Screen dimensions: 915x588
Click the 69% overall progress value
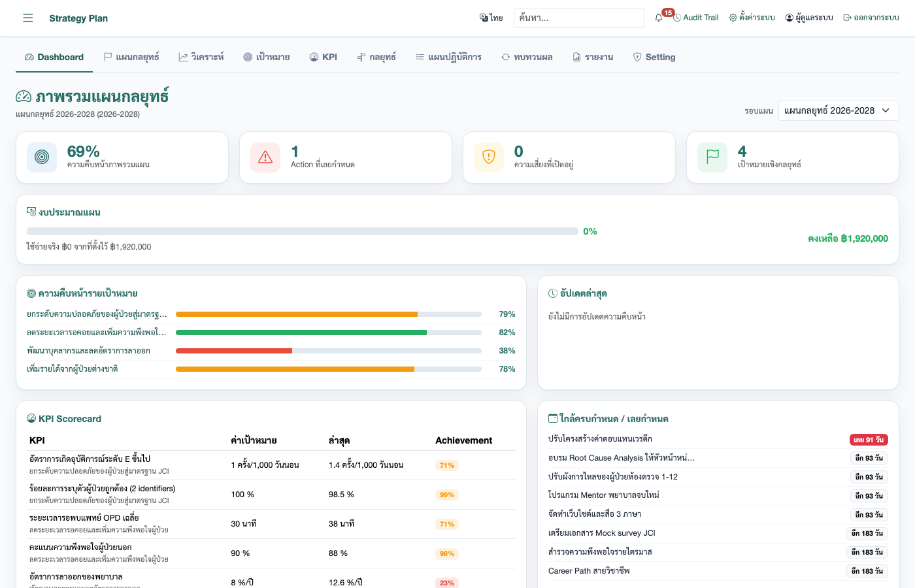click(84, 152)
